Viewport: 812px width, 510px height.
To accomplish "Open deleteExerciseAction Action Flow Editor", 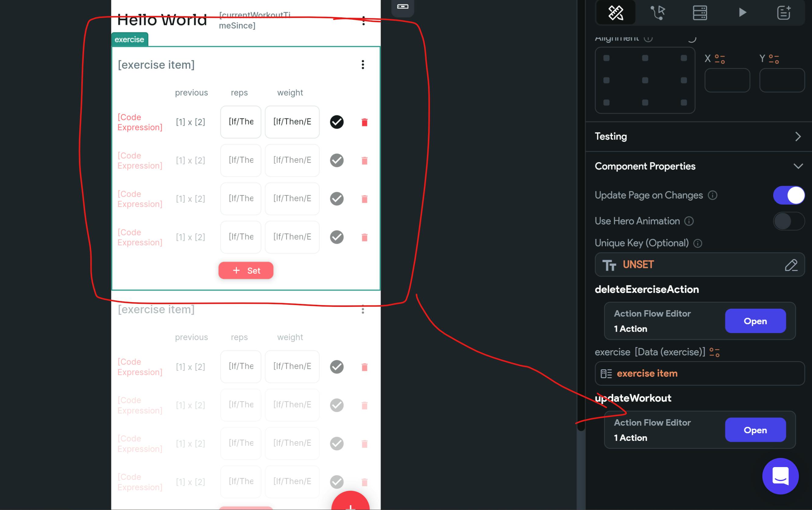I will [755, 321].
